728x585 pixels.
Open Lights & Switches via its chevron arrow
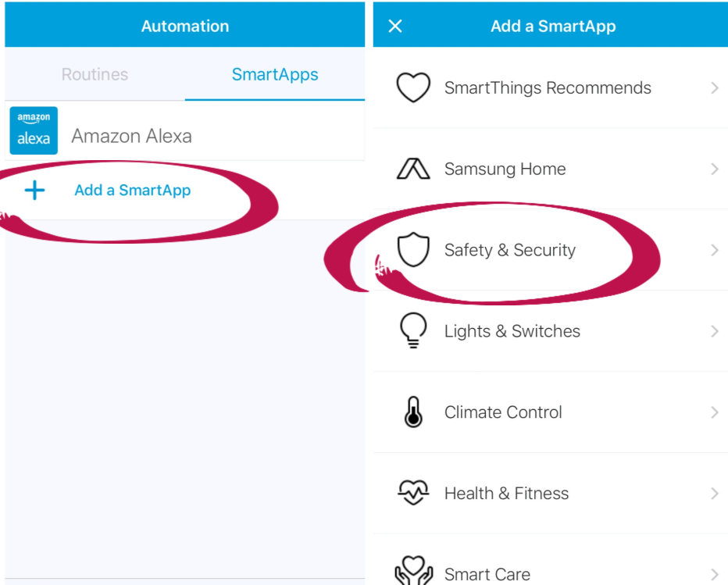pos(714,331)
